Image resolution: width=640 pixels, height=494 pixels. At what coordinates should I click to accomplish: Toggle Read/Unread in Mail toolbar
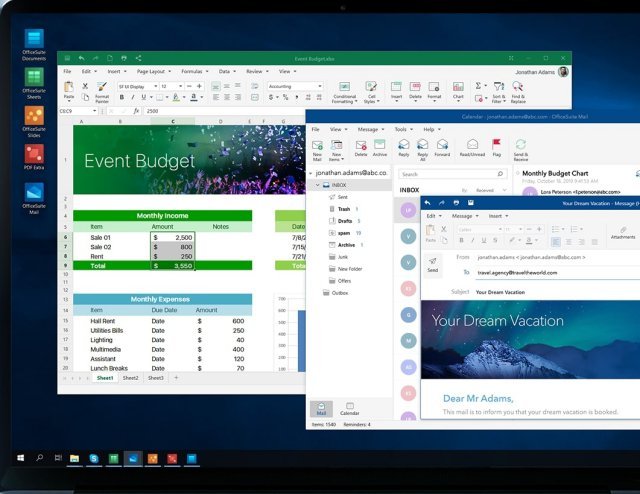[472, 149]
